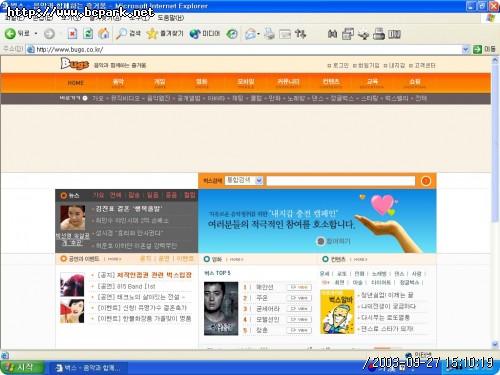Click the second printer icon on toolbar right

(x=379, y=34)
